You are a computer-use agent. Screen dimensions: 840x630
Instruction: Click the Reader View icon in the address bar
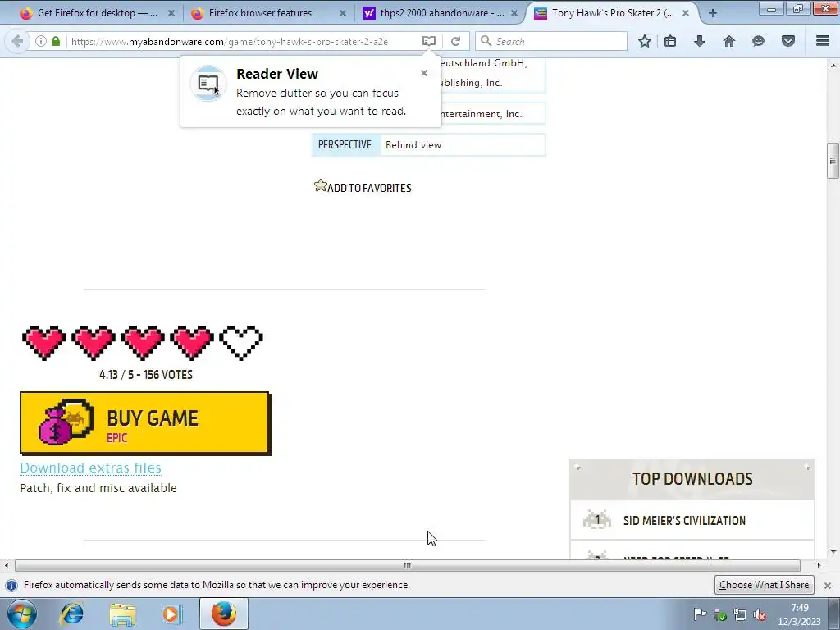pos(428,41)
